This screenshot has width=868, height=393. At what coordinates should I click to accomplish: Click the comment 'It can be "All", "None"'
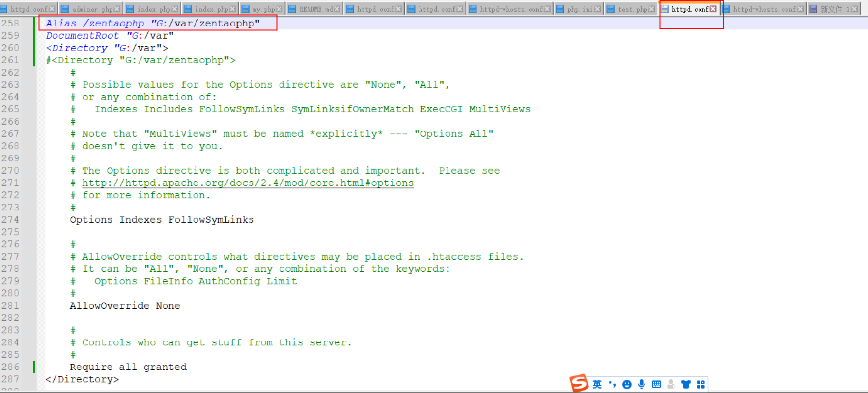point(260,269)
